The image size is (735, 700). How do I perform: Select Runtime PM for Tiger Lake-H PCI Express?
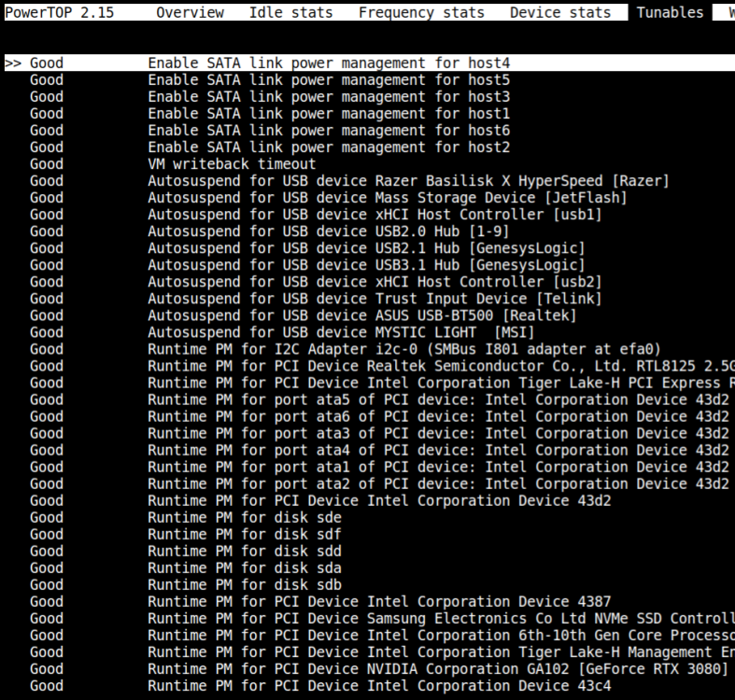(382, 384)
